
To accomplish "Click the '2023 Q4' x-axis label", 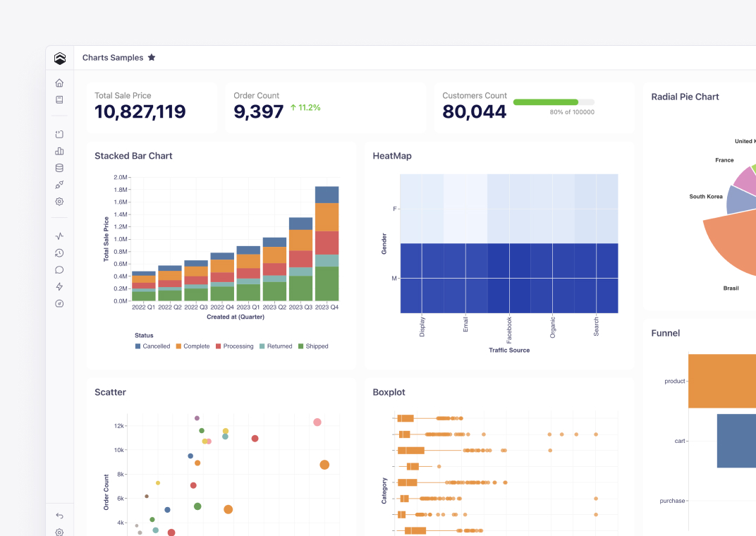I will click(327, 307).
